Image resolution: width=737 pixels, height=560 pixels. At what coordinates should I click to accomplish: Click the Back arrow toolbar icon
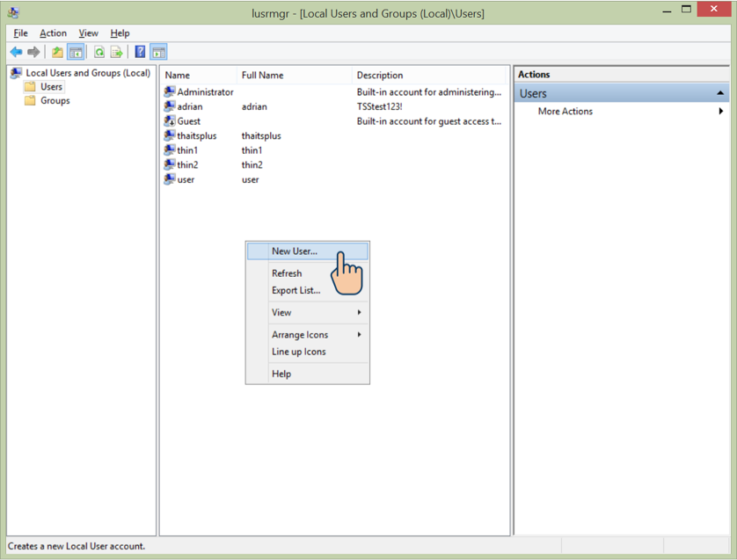click(x=16, y=52)
